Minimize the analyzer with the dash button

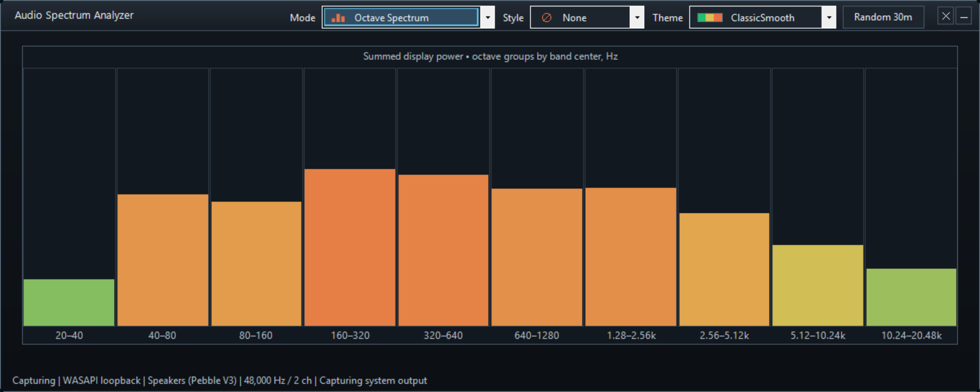coord(964,16)
